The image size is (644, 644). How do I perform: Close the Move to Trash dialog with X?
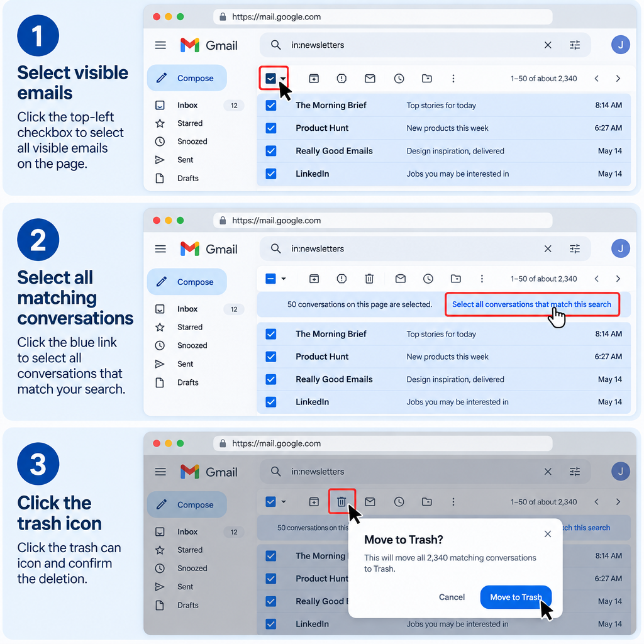(x=548, y=533)
